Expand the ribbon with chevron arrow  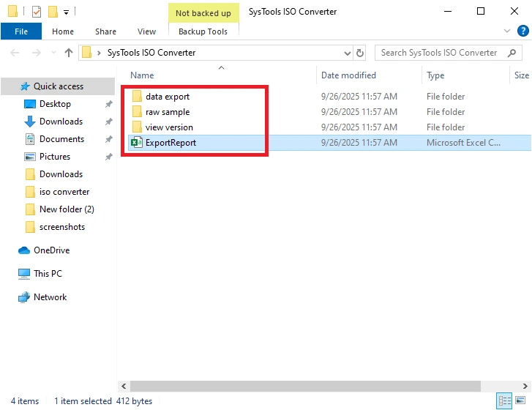click(507, 31)
